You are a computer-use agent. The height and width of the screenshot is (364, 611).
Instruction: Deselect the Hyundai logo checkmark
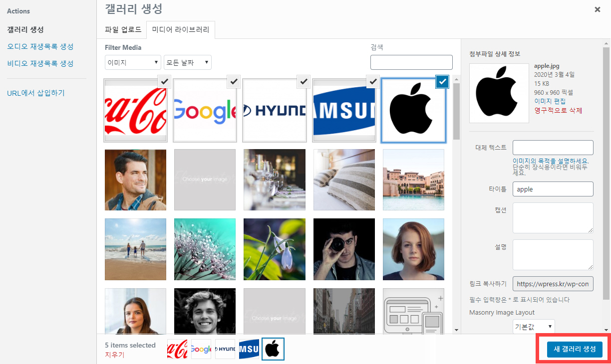click(303, 82)
